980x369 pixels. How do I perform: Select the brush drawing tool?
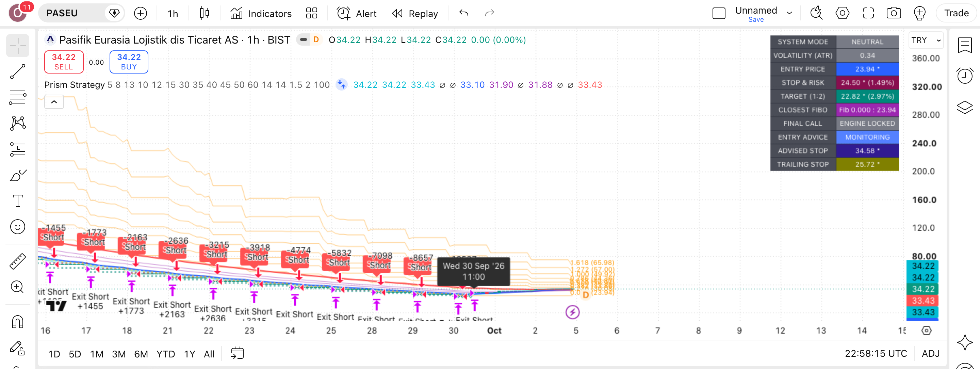[x=17, y=175]
